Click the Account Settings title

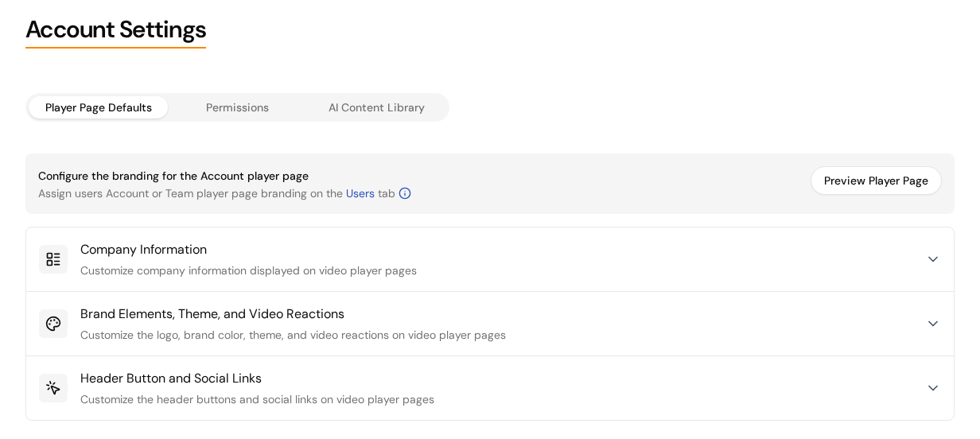pyautogui.click(x=115, y=29)
